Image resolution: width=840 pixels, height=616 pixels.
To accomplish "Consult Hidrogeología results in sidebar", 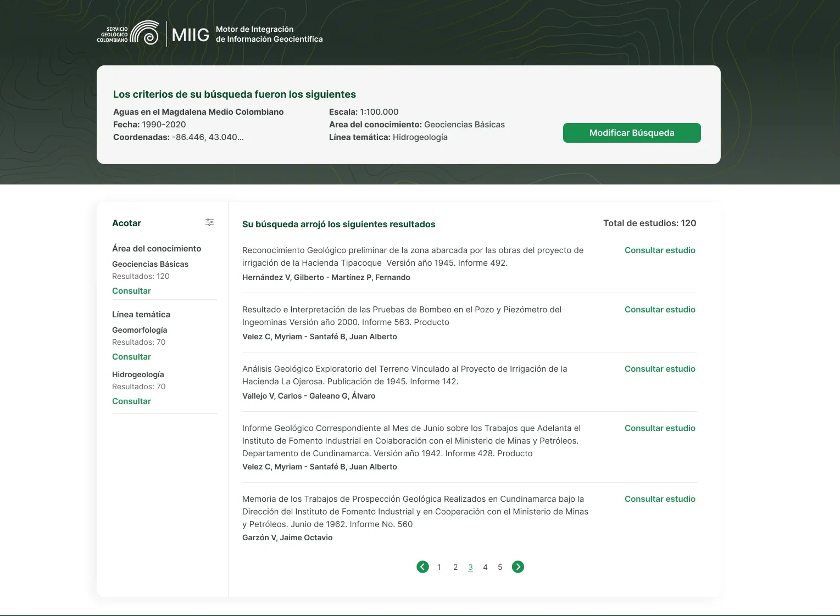I will (x=131, y=401).
